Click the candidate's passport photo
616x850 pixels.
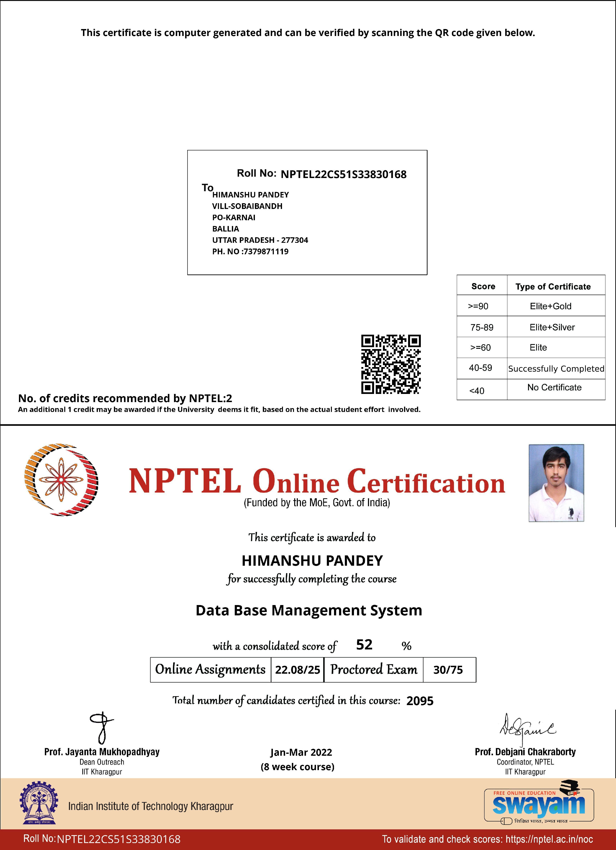point(556,483)
